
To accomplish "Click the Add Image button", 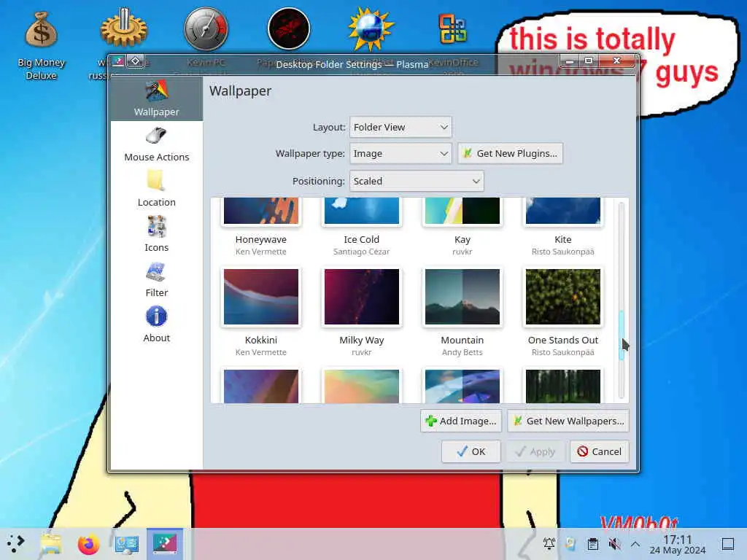I will pos(461,421).
